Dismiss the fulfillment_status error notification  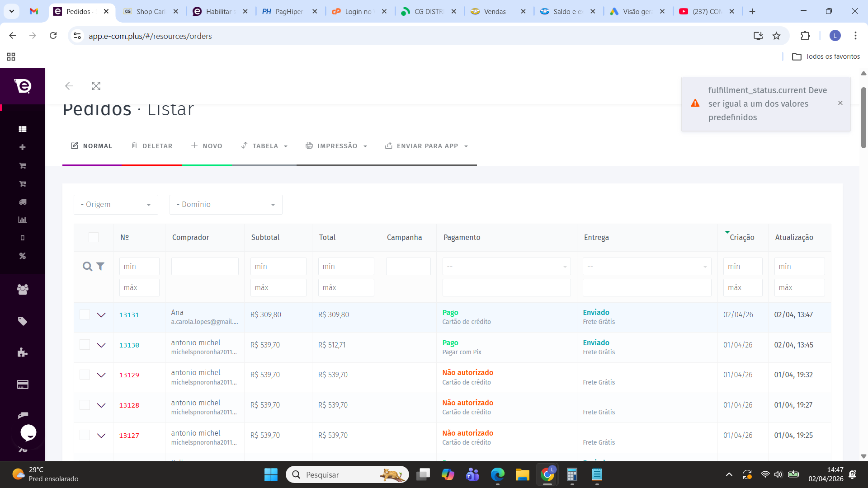(x=840, y=103)
